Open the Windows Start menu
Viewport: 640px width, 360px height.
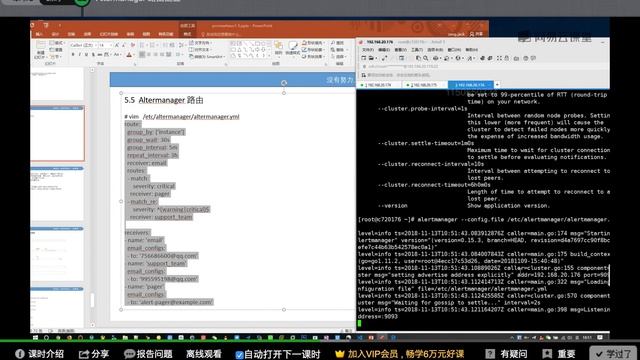pyautogui.click(x=36, y=338)
